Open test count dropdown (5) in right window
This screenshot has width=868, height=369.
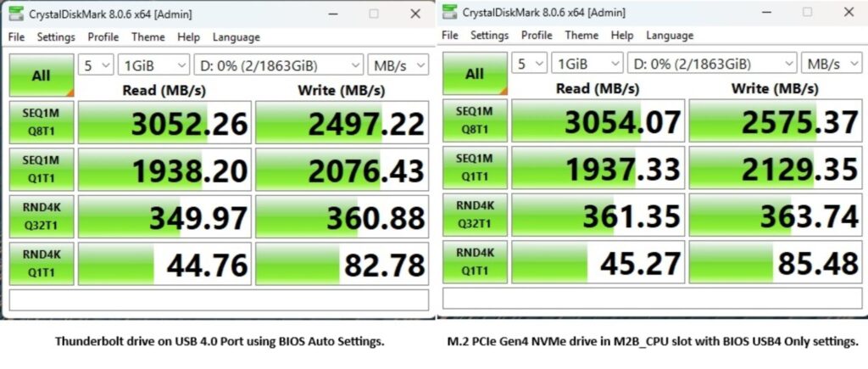coord(529,64)
